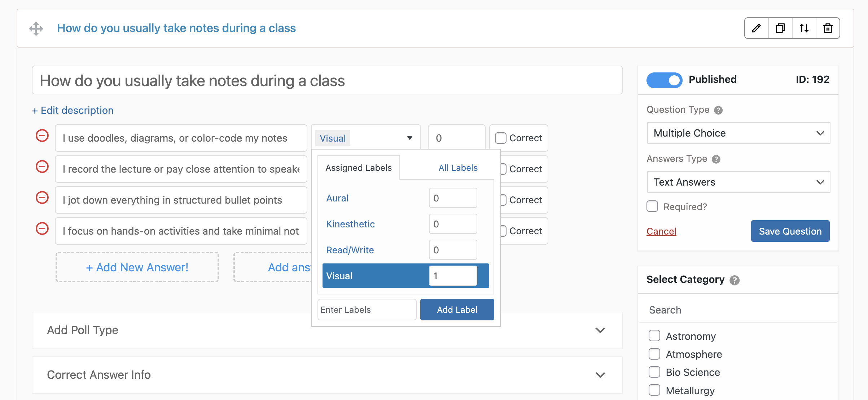Open Select Category help icon
This screenshot has height=400, width=868.
click(x=735, y=280)
